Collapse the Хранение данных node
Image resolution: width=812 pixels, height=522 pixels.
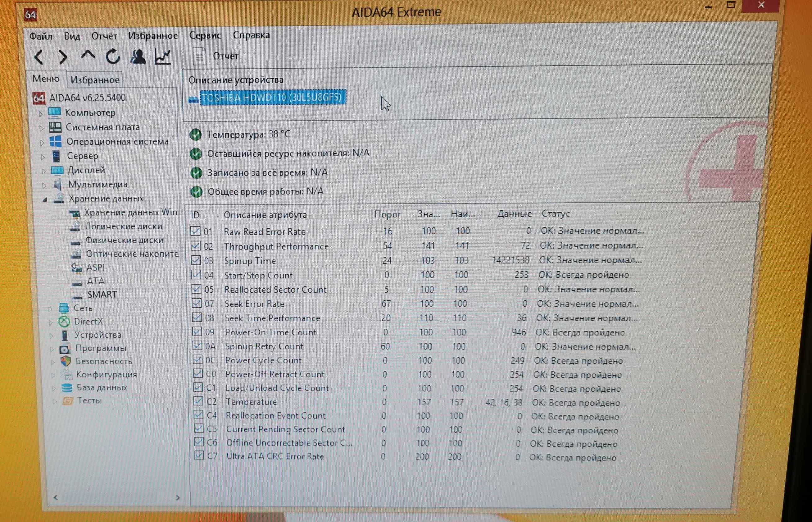(x=45, y=200)
